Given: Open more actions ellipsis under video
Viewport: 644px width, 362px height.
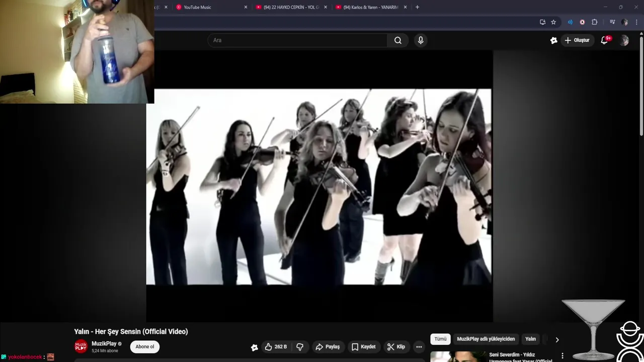Looking at the screenshot, I should pyautogui.click(x=419, y=347).
